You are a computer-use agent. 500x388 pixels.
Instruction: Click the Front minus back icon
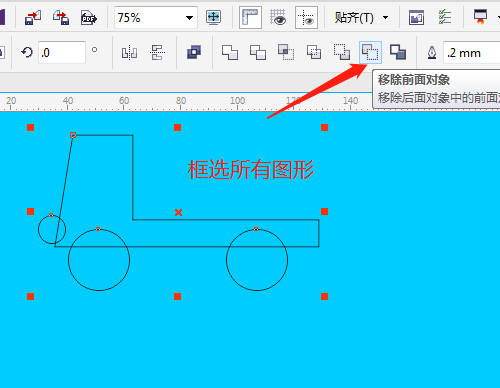point(342,52)
